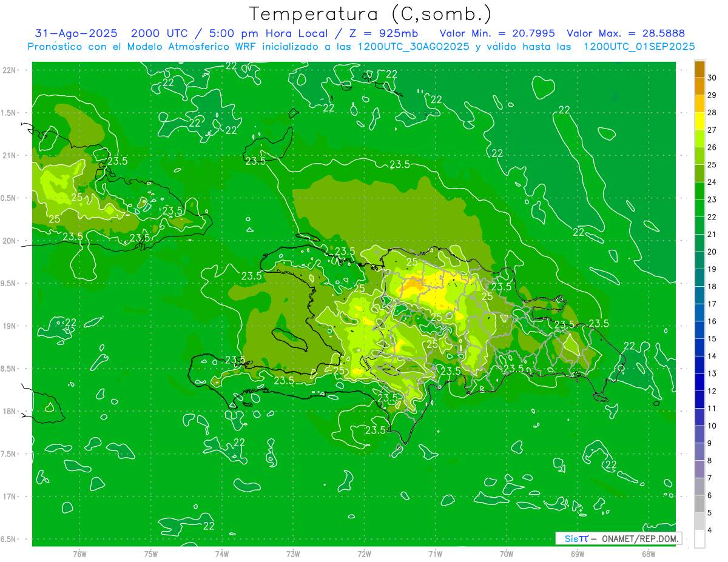Click the "68W" longitude label
Image resolution: width=728 pixels, height=562 pixels.
tap(649, 554)
